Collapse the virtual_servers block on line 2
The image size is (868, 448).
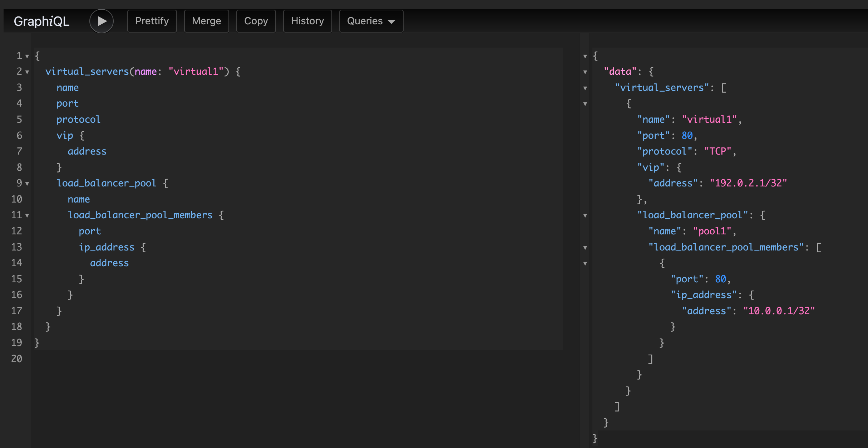27,72
